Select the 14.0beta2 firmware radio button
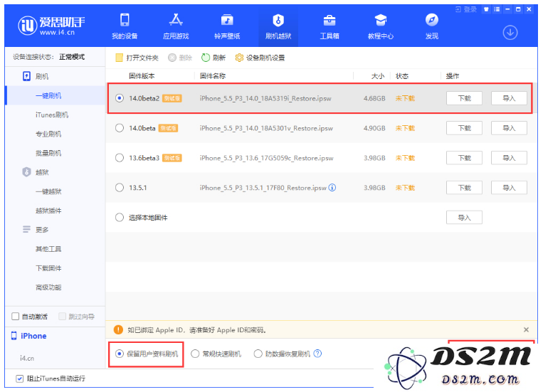This screenshot has height=392, width=543. point(120,98)
